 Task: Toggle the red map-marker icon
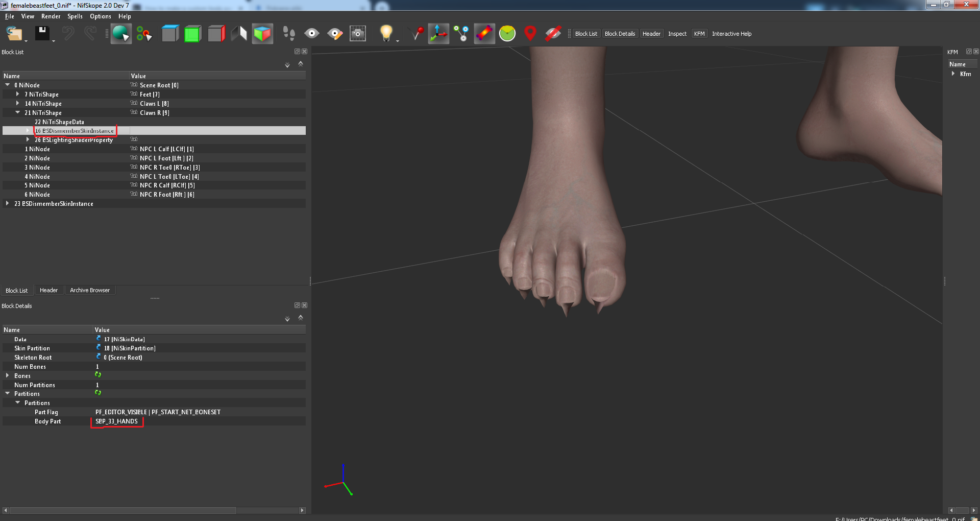[x=530, y=34]
